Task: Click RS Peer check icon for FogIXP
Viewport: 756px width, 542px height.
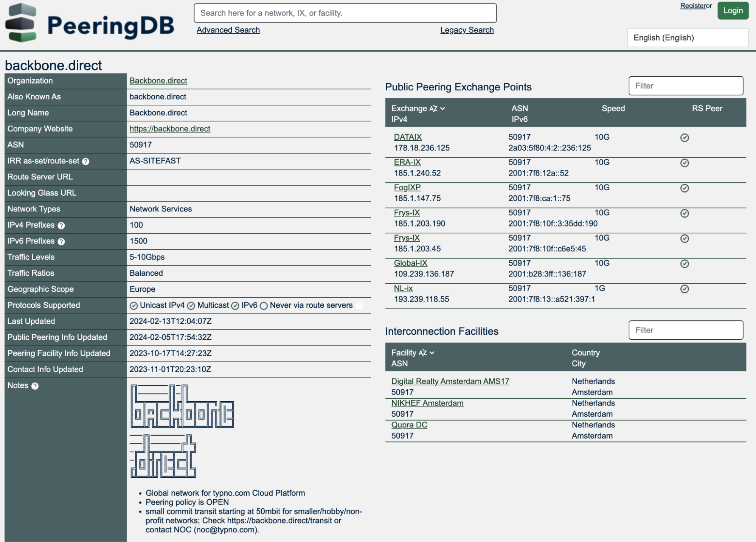Action: pyautogui.click(x=685, y=188)
